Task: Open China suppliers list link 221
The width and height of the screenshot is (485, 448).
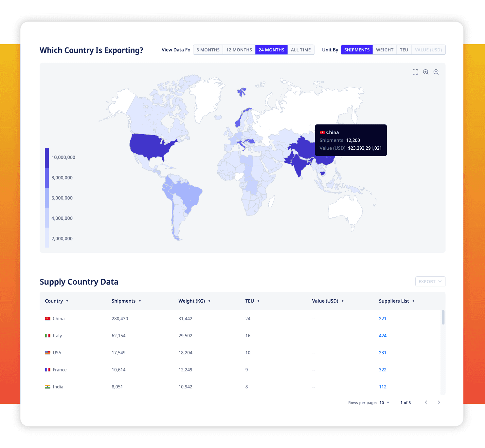Action: click(383, 319)
